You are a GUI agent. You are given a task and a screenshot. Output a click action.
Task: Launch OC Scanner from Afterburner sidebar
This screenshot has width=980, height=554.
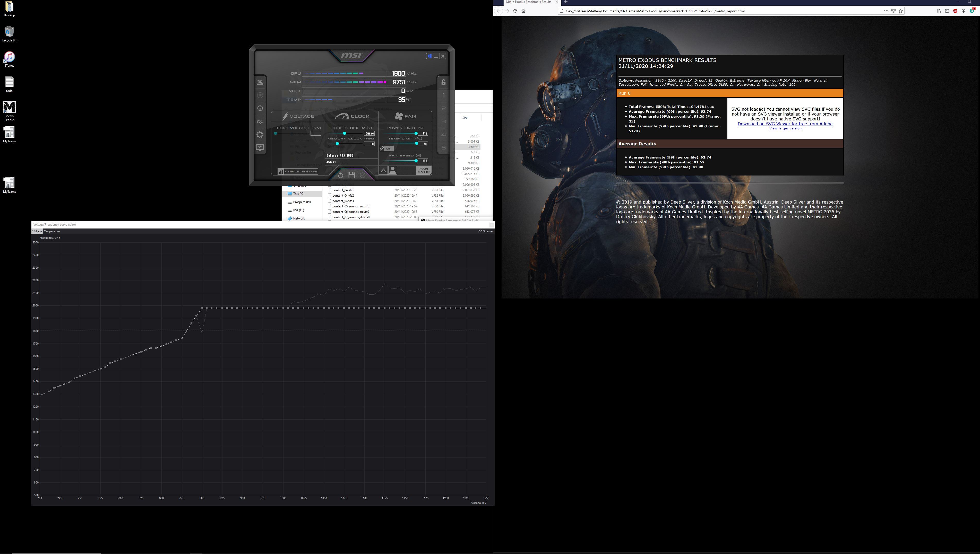click(260, 122)
